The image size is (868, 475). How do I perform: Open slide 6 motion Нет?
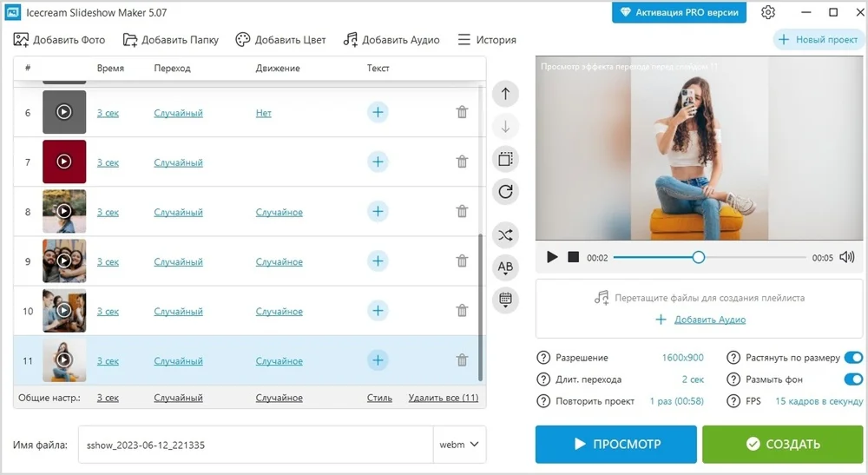(x=264, y=113)
